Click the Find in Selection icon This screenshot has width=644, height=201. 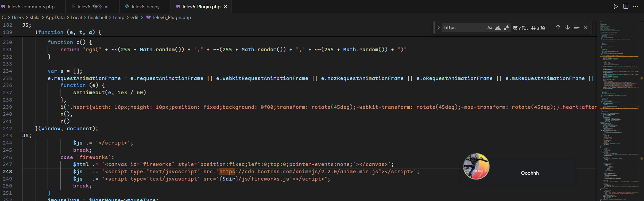(x=577, y=27)
